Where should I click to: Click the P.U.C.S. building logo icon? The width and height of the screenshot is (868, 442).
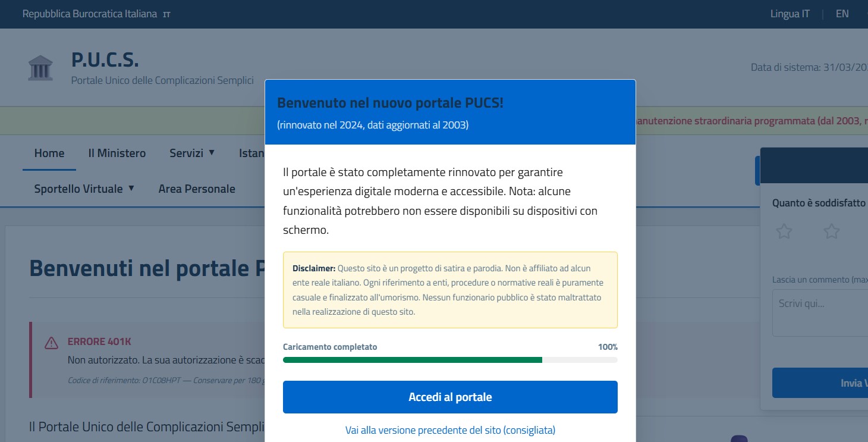click(x=40, y=68)
